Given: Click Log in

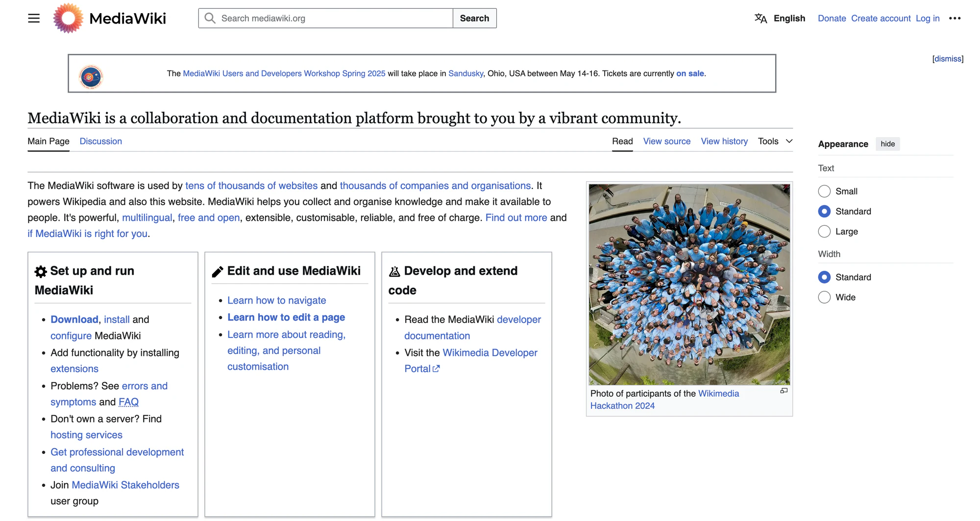Looking at the screenshot, I should click(928, 19).
